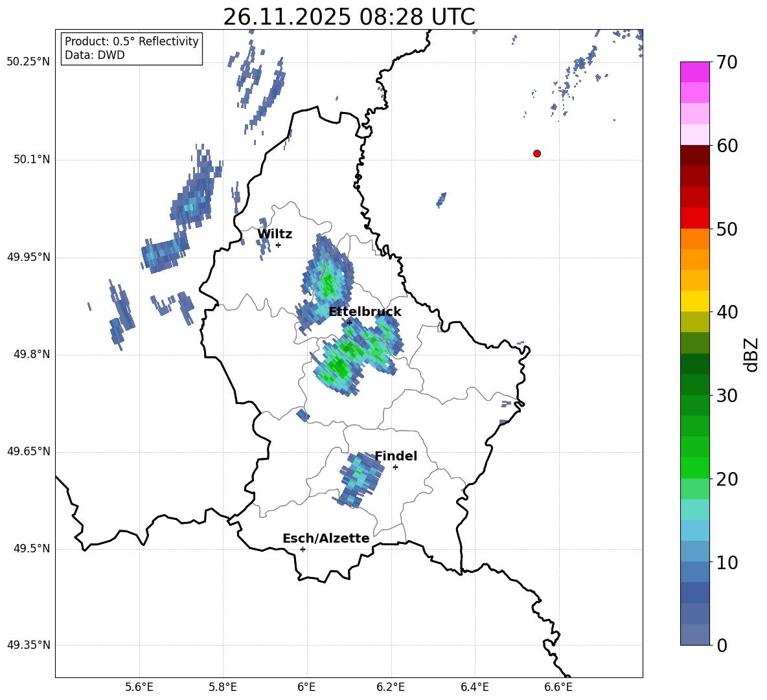
Task: Click the 60 label on the colorbar
Action: click(x=727, y=146)
